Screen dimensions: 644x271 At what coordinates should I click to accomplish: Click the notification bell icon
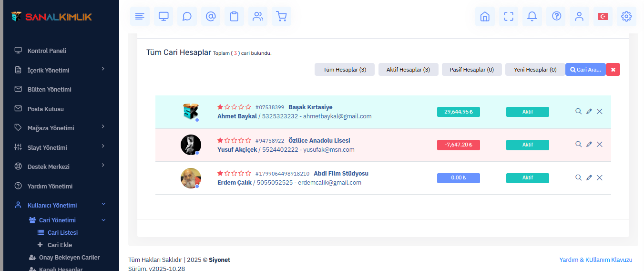pos(532,17)
